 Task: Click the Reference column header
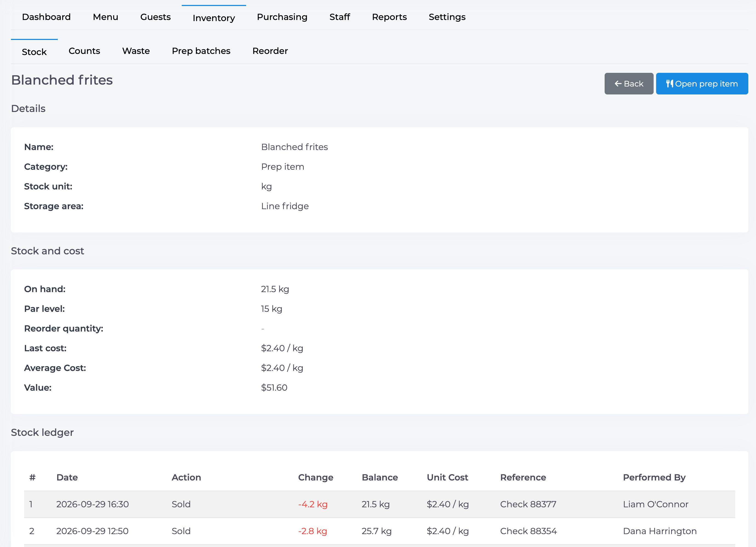523,477
